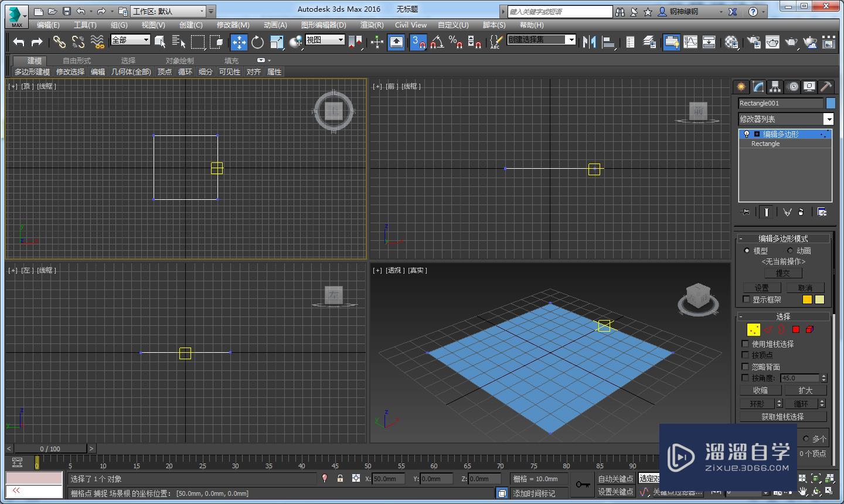Switch to the Utilities command panel
Screen dimensions: 844x504
826,87
